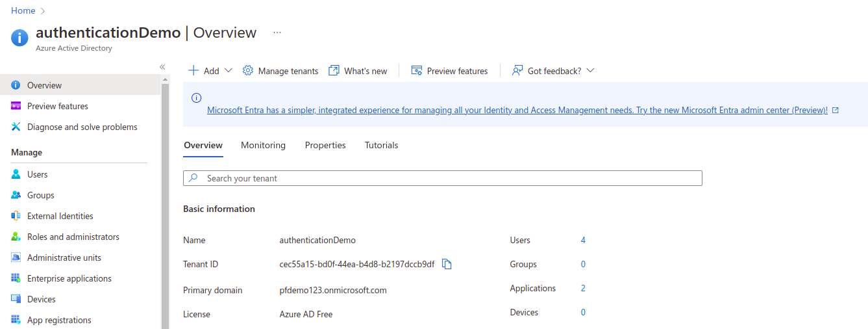The width and height of the screenshot is (868, 329).
Task: Click the Azure AD Free license value
Action: pyautogui.click(x=306, y=314)
